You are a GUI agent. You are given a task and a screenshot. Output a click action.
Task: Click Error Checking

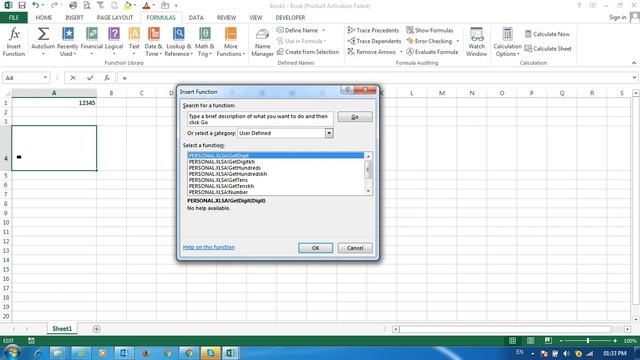pyautogui.click(x=429, y=41)
